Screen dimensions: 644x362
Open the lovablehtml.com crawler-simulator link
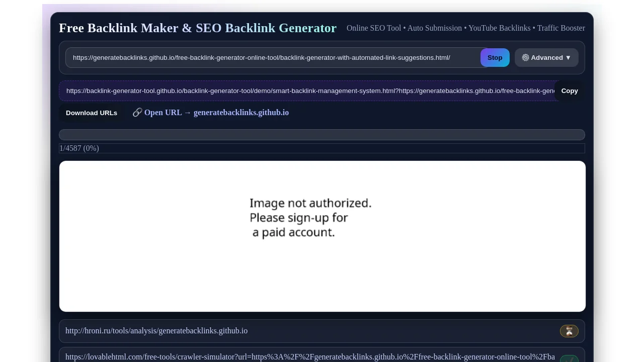click(x=310, y=357)
